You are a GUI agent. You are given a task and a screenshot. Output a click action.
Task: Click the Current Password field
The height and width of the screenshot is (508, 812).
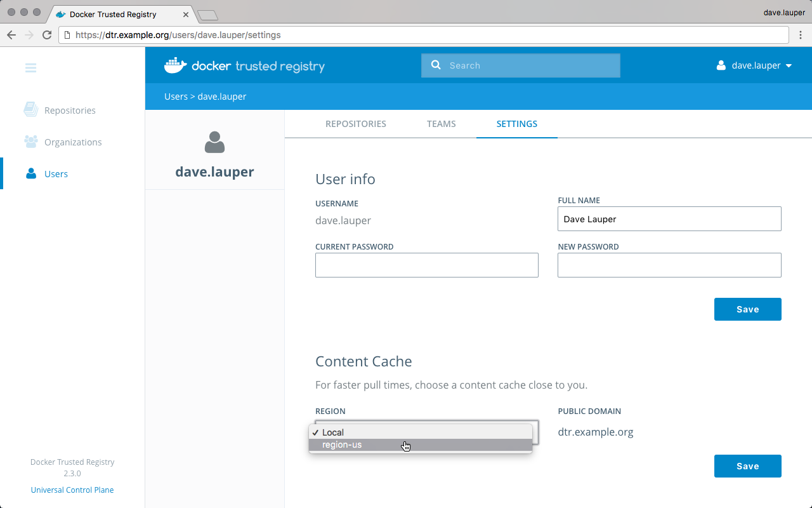(426, 265)
